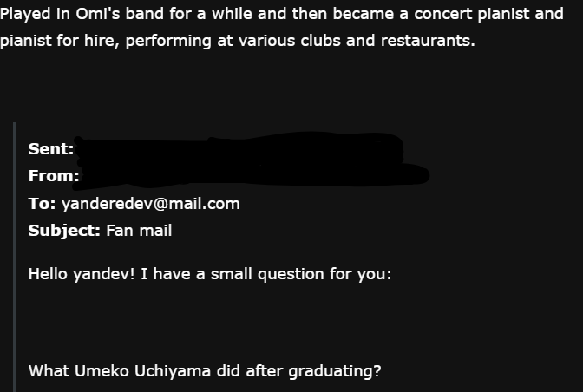Click the word "What" starting the question

click(48, 371)
